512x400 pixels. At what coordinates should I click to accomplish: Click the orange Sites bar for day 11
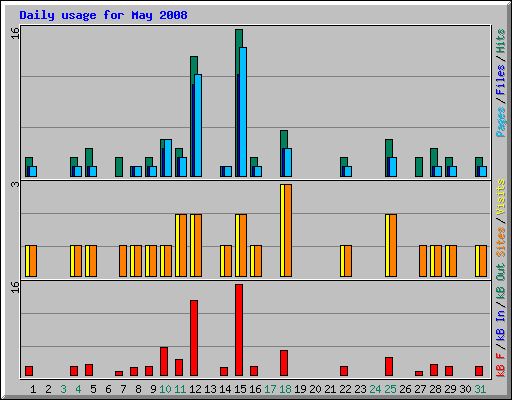pyautogui.click(x=183, y=246)
